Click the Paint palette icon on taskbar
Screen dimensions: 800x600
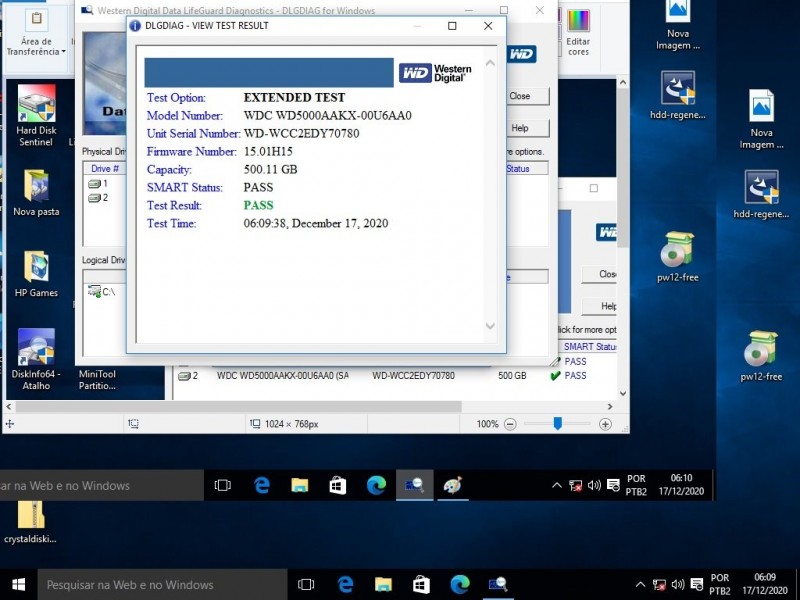[453, 485]
